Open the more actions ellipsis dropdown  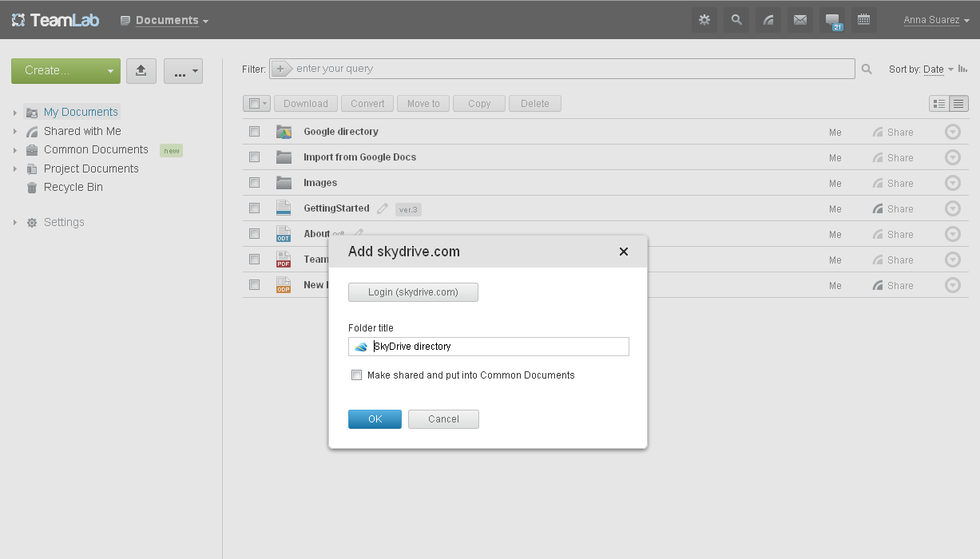(183, 71)
